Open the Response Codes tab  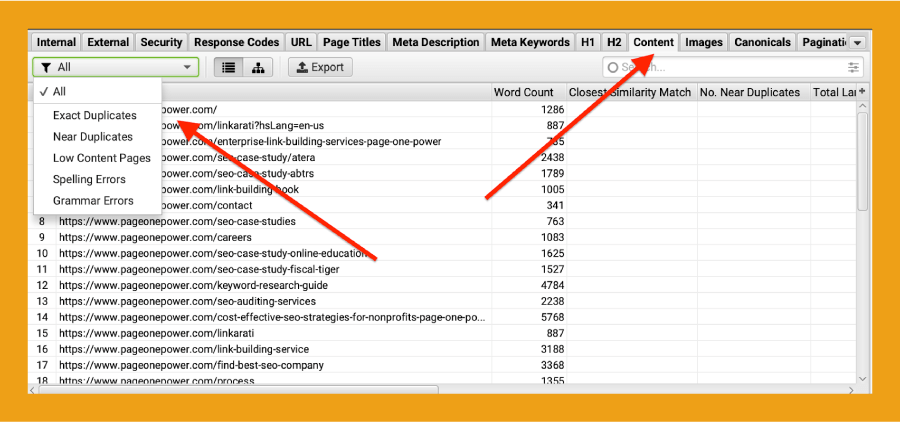click(236, 42)
